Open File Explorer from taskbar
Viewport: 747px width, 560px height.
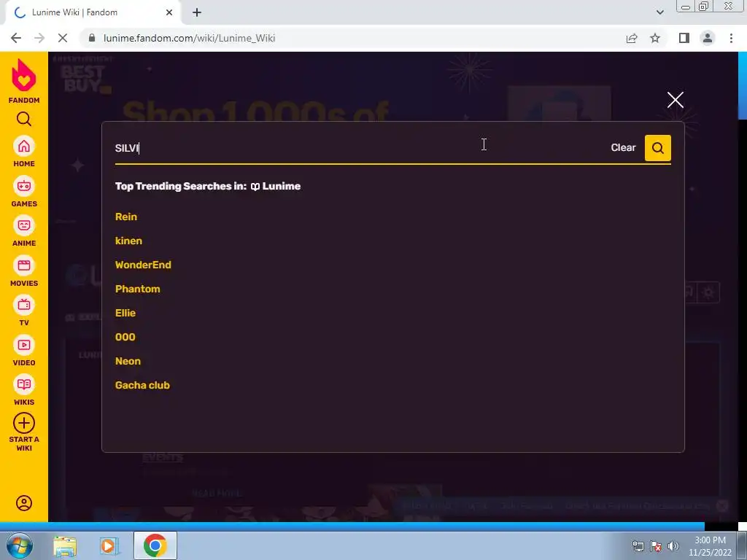[65, 545]
